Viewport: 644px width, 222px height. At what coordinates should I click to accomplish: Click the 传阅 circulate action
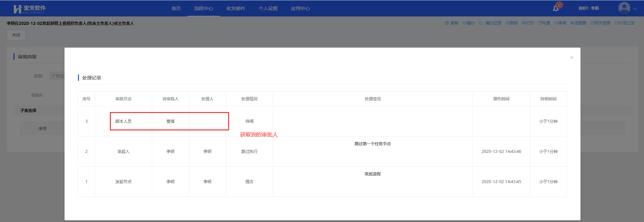[560, 23]
